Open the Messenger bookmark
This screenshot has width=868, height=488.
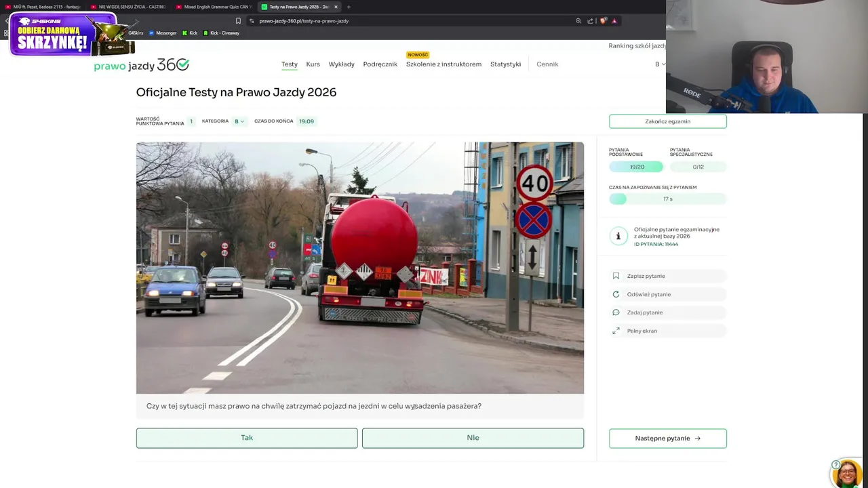pyautogui.click(x=162, y=33)
